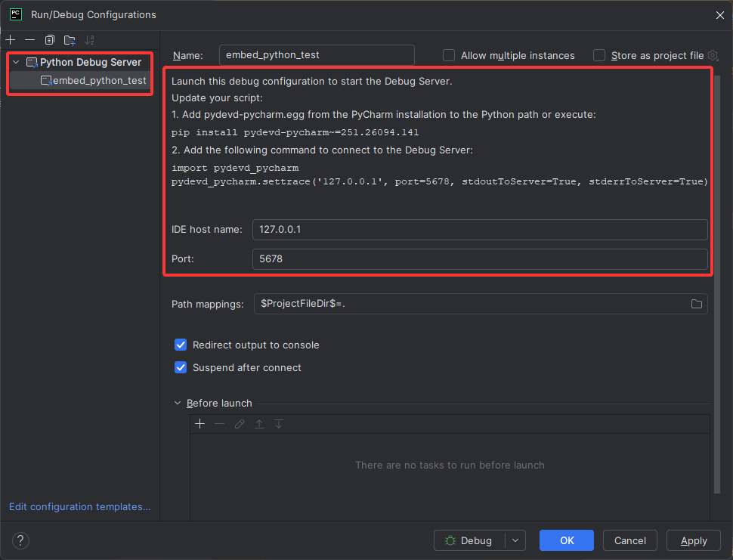Viewport: 733px width, 560px height.
Task: Collapse the Python Debug Server node
Action: click(16, 62)
